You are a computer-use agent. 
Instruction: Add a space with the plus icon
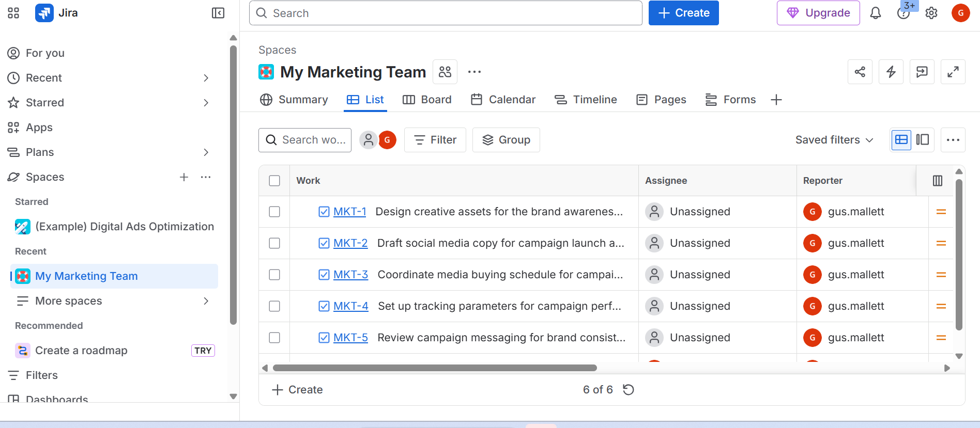[184, 177]
